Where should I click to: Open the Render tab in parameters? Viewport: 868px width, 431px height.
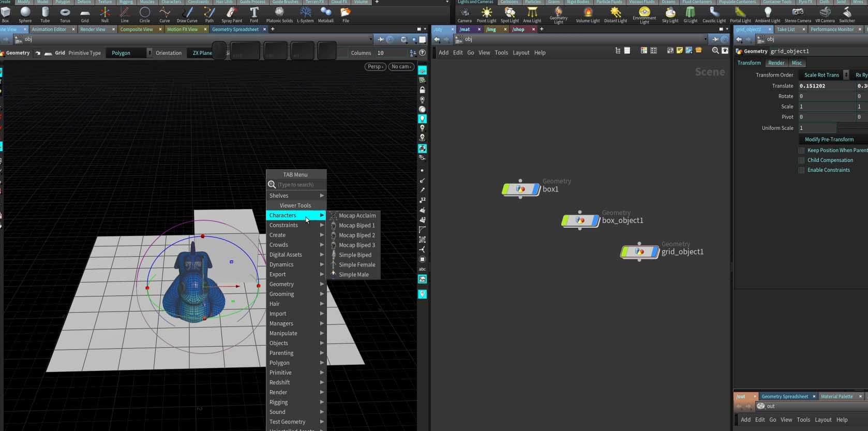776,63
